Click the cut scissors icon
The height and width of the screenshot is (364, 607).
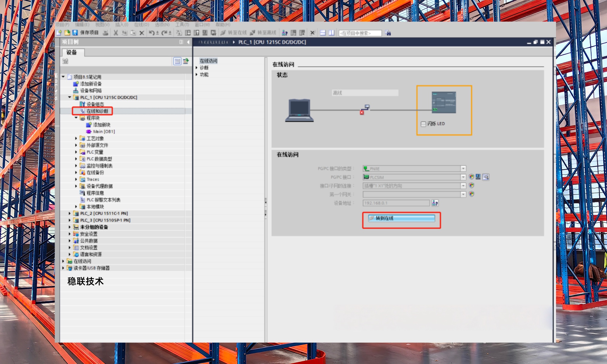click(x=116, y=33)
